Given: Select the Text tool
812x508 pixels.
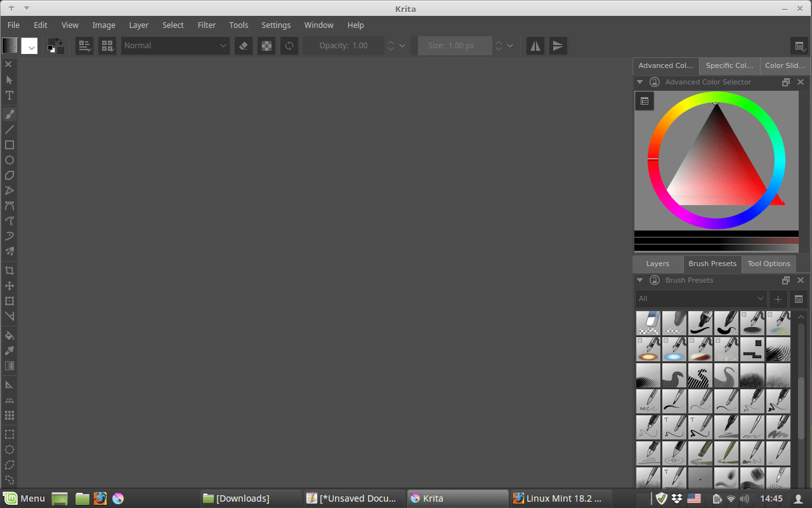Looking at the screenshot, I should 10,95.
